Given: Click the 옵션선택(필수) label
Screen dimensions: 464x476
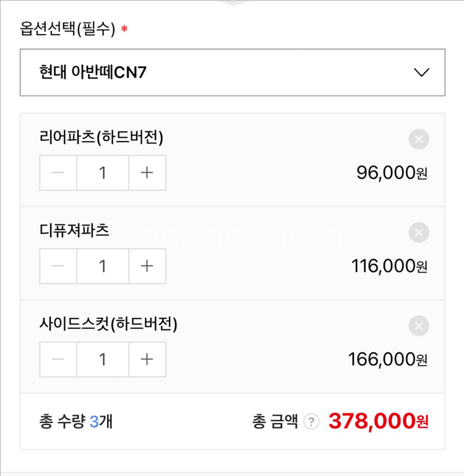Looking at the screenshot, I should (x=78, y=28).
